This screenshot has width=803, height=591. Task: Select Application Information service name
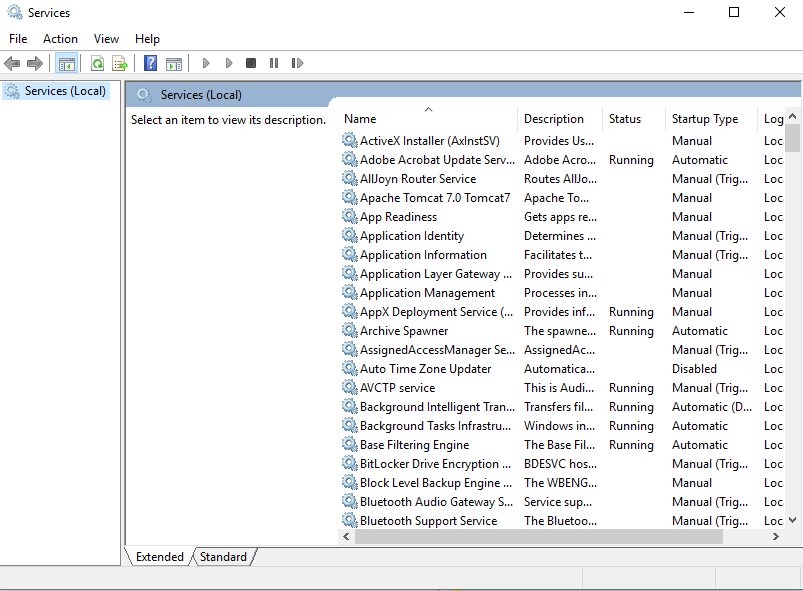423,255
